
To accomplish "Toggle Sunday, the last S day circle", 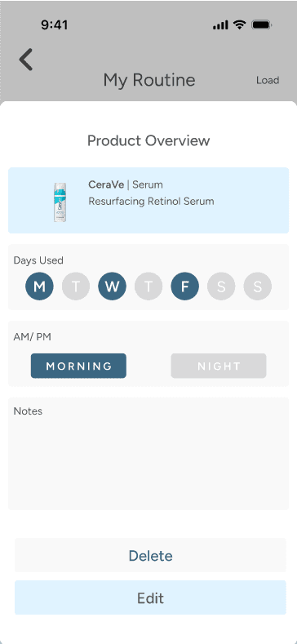I will coord(258,286).
